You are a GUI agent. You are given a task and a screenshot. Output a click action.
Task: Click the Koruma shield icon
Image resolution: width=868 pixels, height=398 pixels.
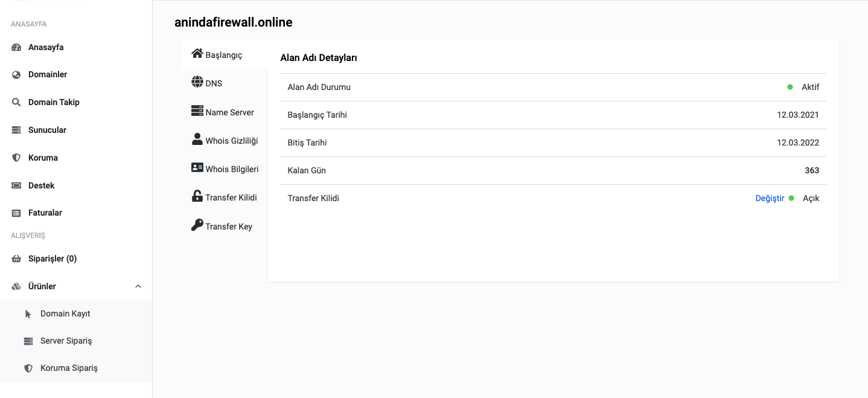pyautogui.click(x=16, y=158)
